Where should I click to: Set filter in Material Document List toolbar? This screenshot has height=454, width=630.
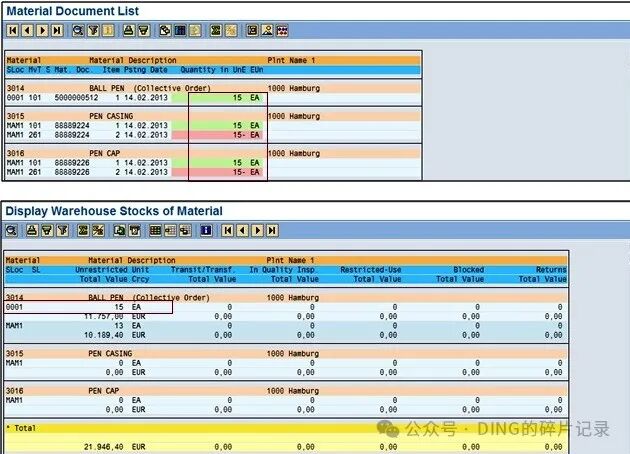tap(93, 31)
